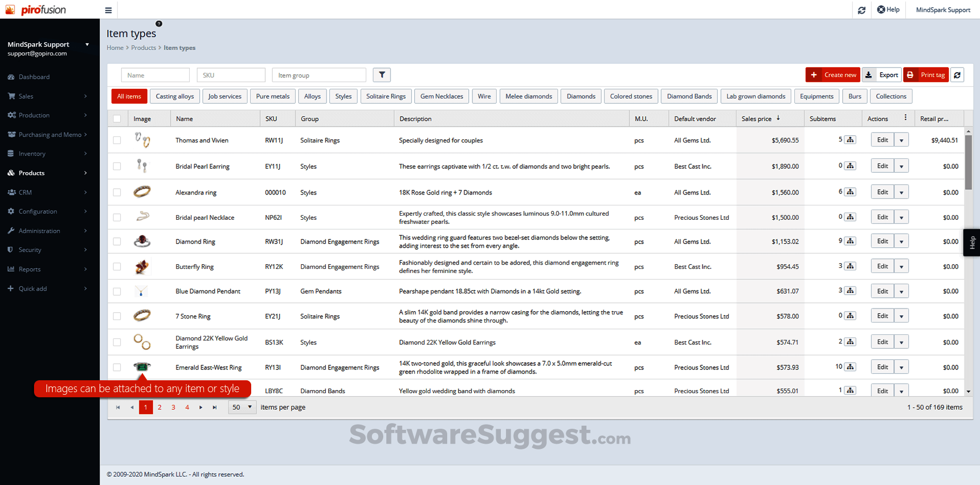Image resolution: width=980 pixels, height=485 pixels.
Task: Select the checkbox on the Alexandra ring row
Action: [x=117, y=192]
